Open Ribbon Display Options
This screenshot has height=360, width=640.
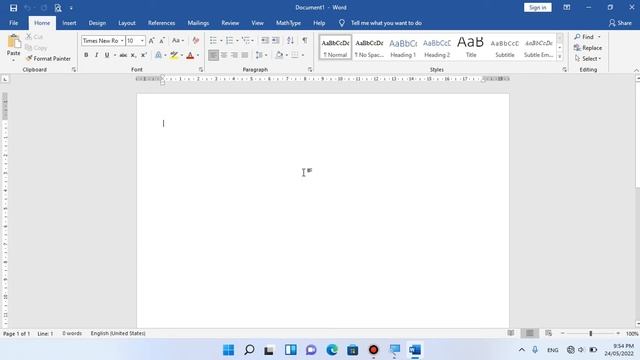pos(567,8)
